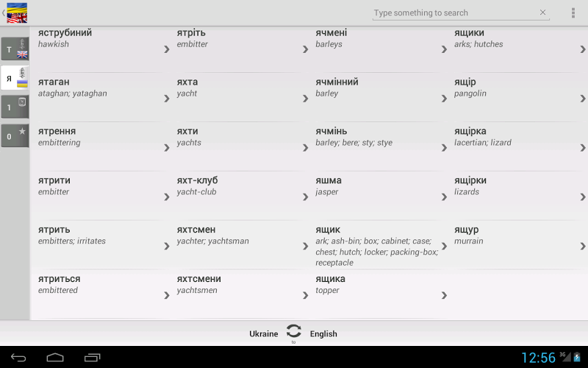Image resolution: width=588 pixels, height=368 pixels.
Task: Swap Ukraine and English translation direction
Action: pos(293,332)
